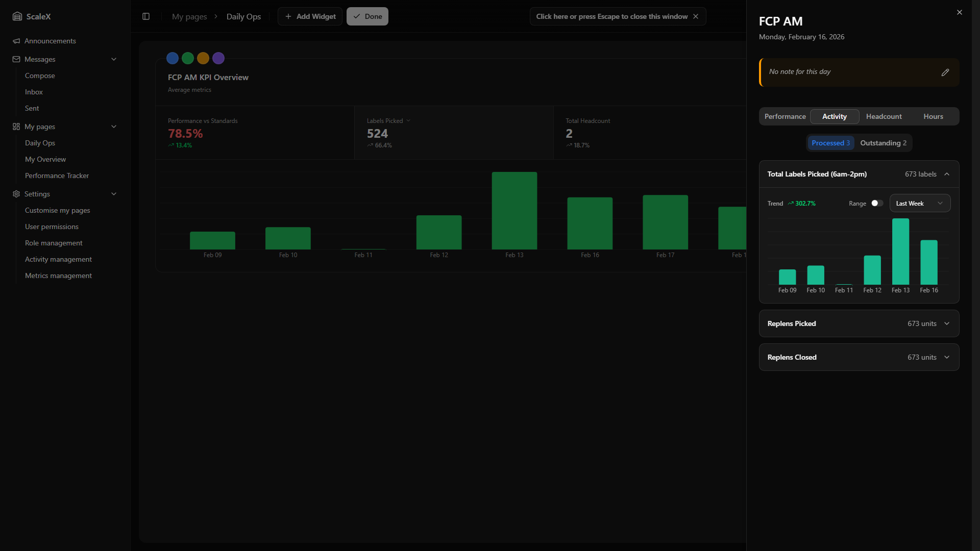The height and width of the screenshot is (551, 980).
Task: Click the pencil icon to edit day note
Action: click(945, 72)
